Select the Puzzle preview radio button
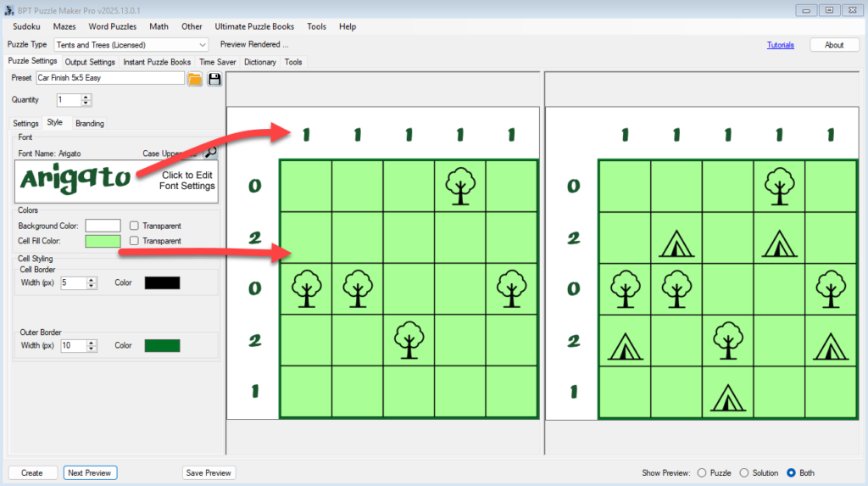868x486 pixels. point(701,472)
